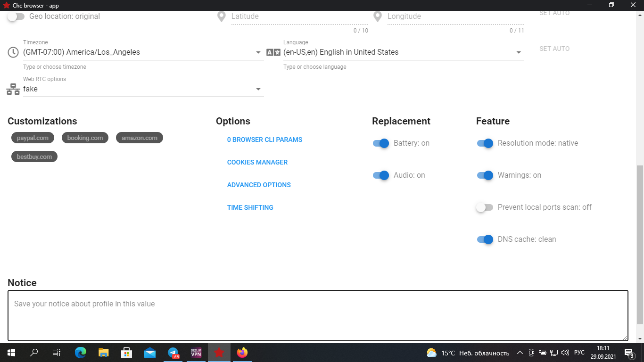Open Telegram from the taskbar
This screenshot has height=362, width=644.
coord(173,353)
